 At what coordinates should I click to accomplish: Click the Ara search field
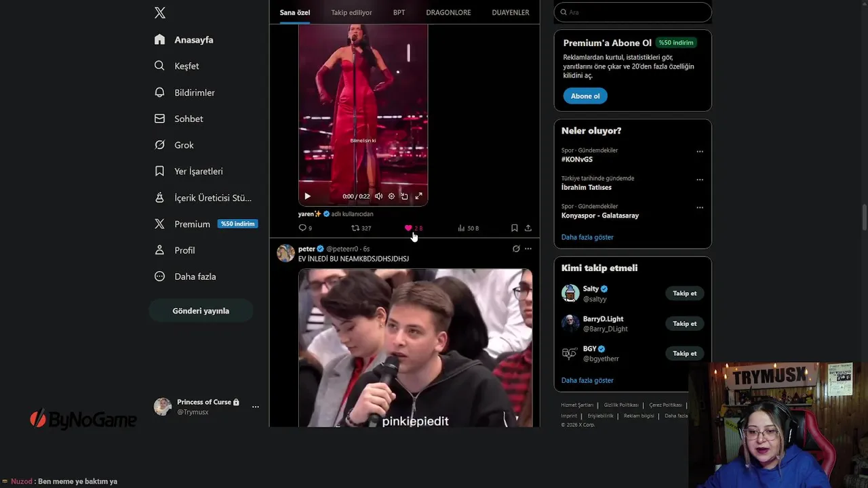pos(633,12)
